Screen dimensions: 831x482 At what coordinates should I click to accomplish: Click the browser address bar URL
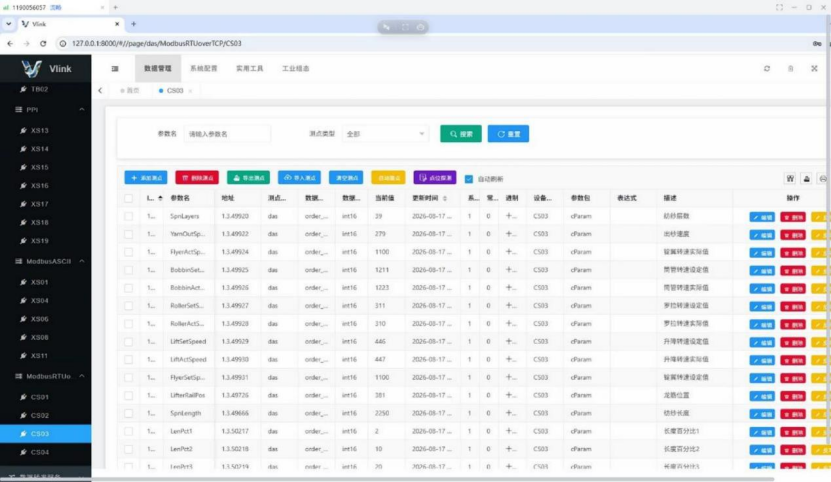pyautogui.click(x=157, y=43)
